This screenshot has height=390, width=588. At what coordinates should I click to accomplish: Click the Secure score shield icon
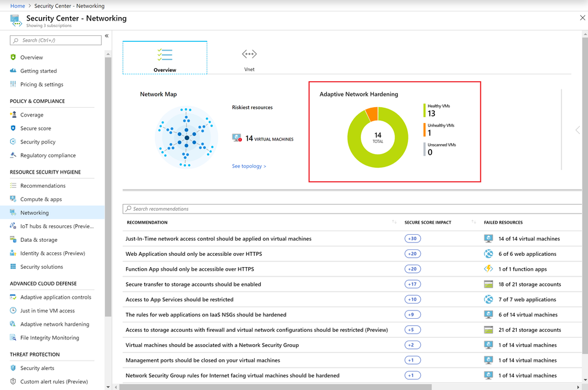pos(13,128)
